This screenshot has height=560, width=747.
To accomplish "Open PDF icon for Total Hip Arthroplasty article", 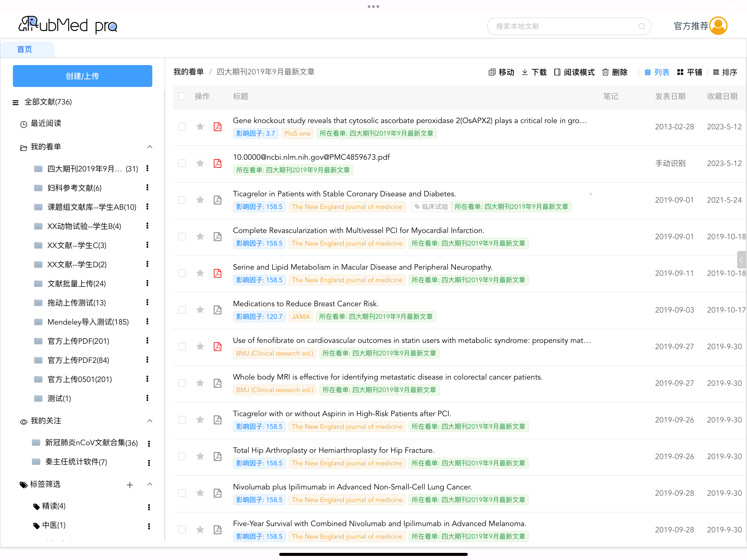I will tap(217, 456).
